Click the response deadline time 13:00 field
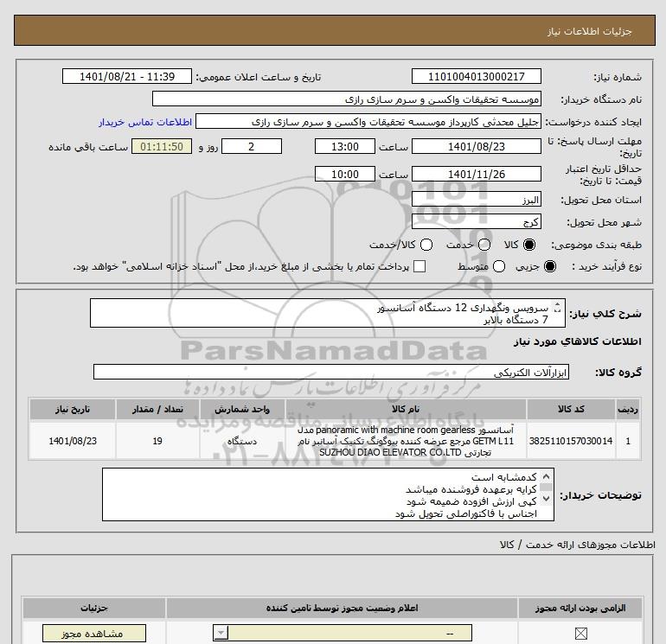Screen dimensions: 666x644 (x=345, y=147)
